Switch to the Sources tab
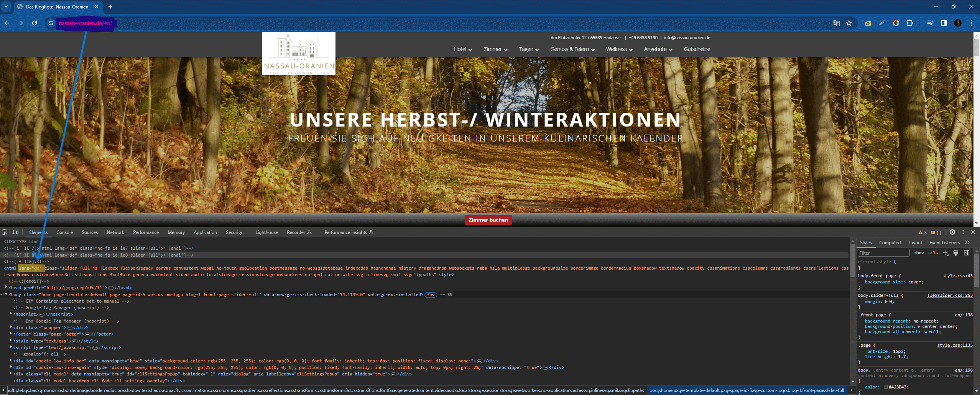Viewport: 980px width, 395px height. coord(90,232)
